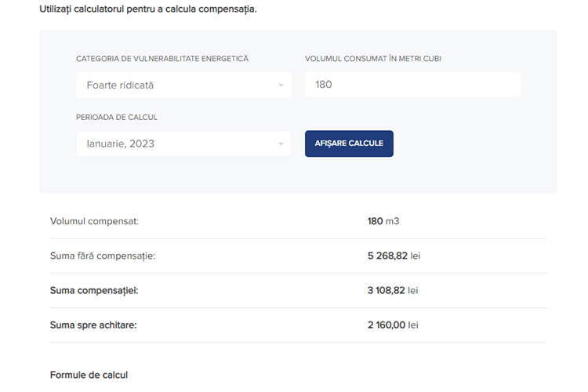Open the 'Foarte ridicată' vulnerability category dropdown
588x392 pixels.
(x=183, y=85)
